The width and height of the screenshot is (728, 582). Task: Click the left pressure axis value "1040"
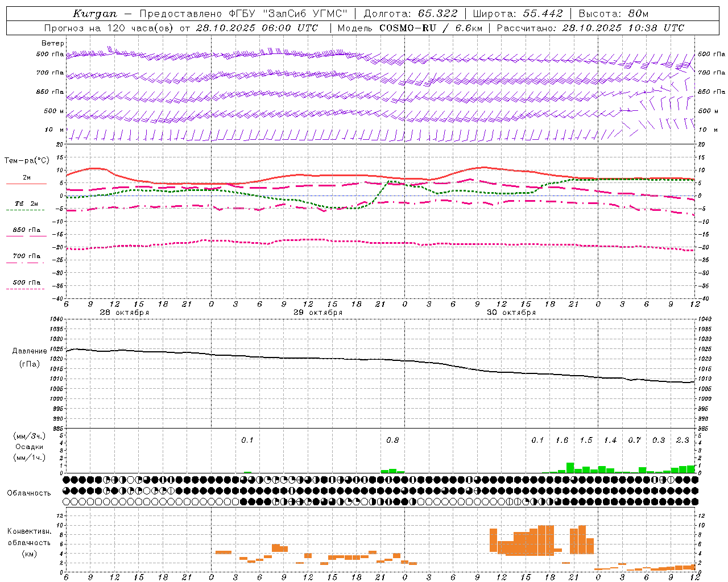coord(56,319)
